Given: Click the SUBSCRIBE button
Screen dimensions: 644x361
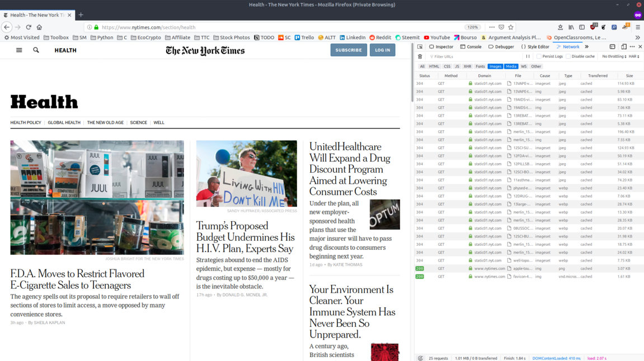Looking at the screenshot, I should [349, 50].
